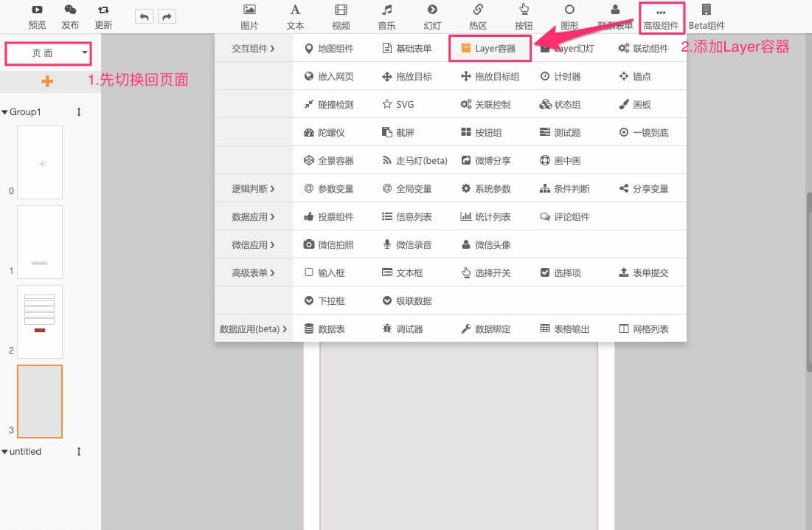
Task: Select the 全景容器 panorama container
Action: [x=329, y=161]
